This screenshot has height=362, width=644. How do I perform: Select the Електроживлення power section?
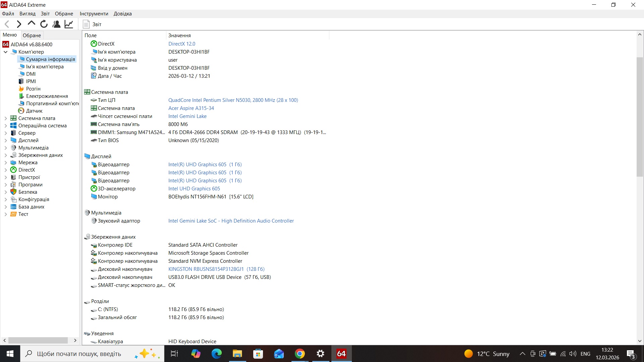point(46,96)
